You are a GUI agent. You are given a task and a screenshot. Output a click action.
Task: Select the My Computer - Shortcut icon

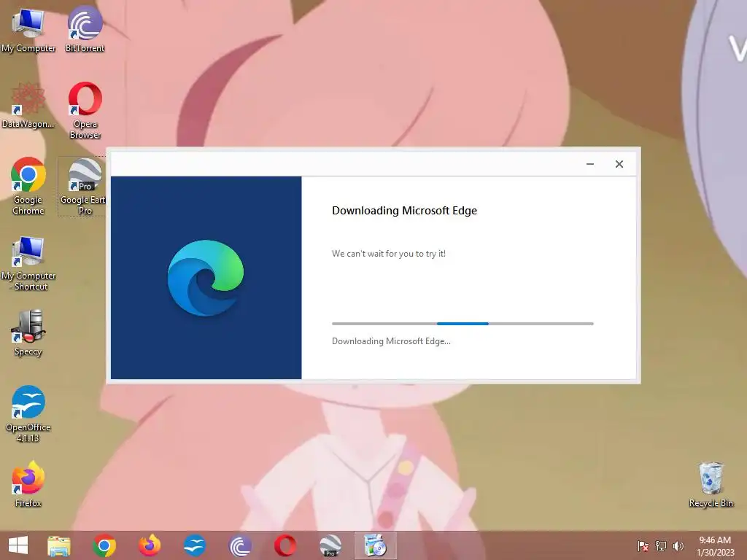pos(28,262)
